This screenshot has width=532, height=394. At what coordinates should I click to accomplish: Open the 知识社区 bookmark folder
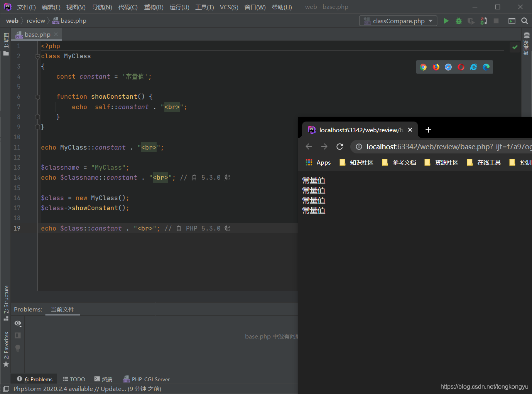point(356,162)
